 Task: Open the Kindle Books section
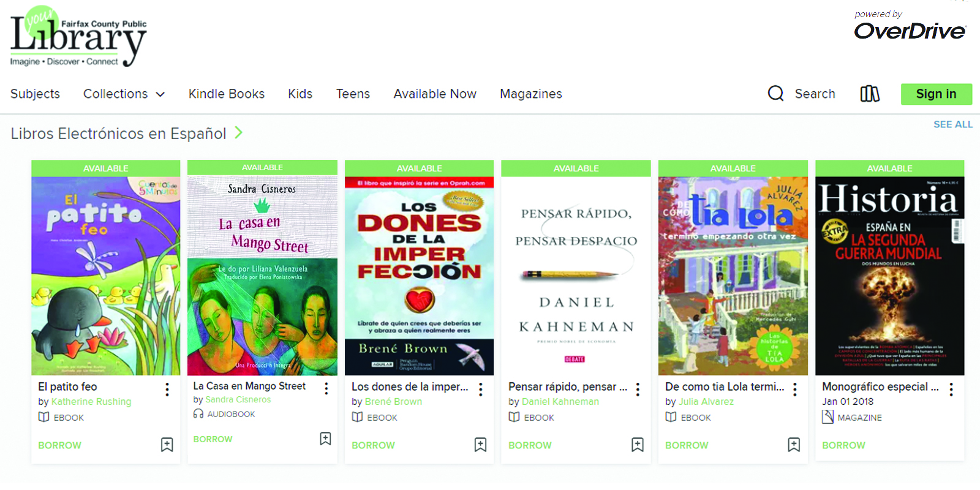227,94
